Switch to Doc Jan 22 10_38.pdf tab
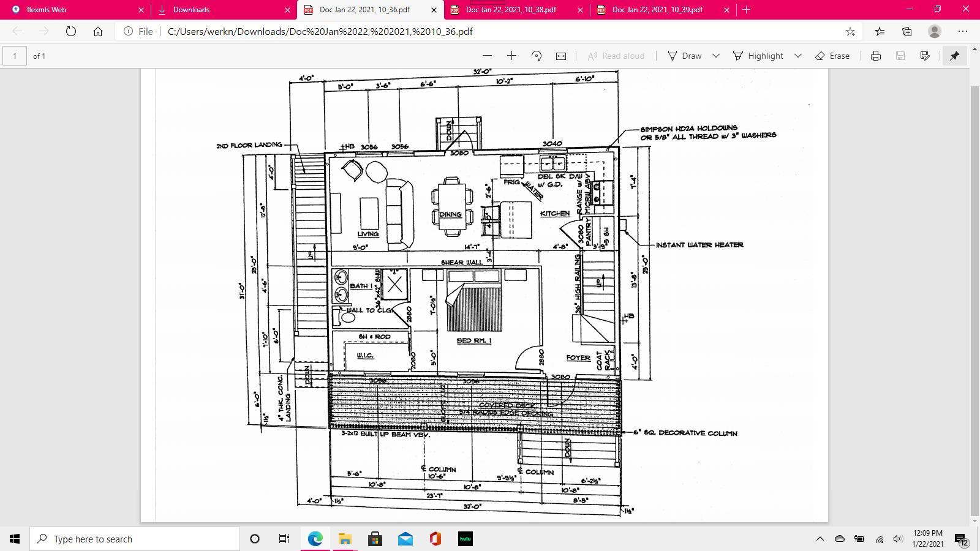Image resolution: width=980 pixels, height=551 pixels. 510,10
